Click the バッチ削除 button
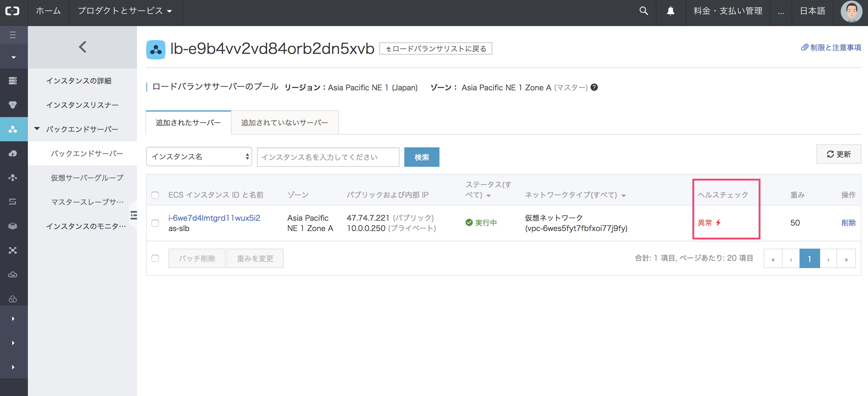The image size is (868, 396). [x=197, y=258]
